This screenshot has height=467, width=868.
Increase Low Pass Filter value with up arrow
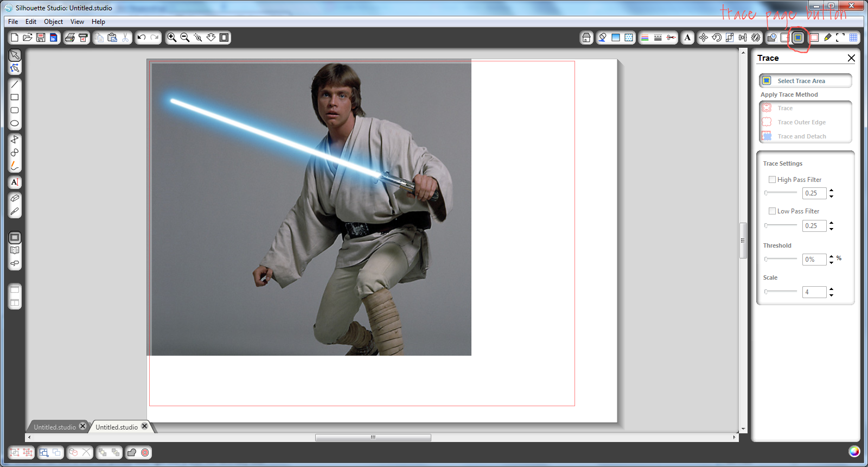[831, 223]
